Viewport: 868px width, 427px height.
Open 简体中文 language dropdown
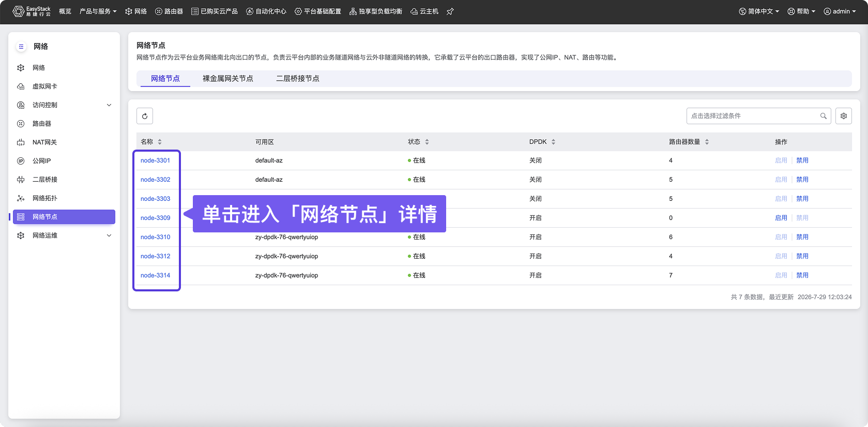tap(759, 11)
